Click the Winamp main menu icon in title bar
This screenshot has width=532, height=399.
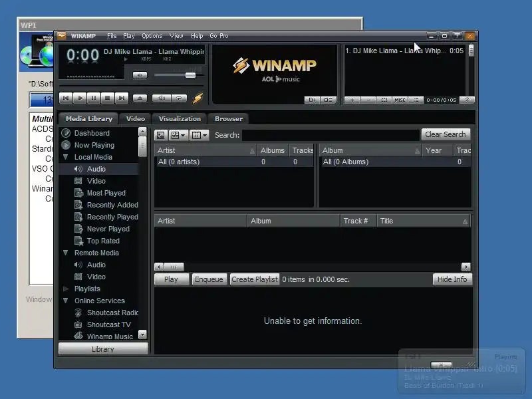tap(61, 36)
